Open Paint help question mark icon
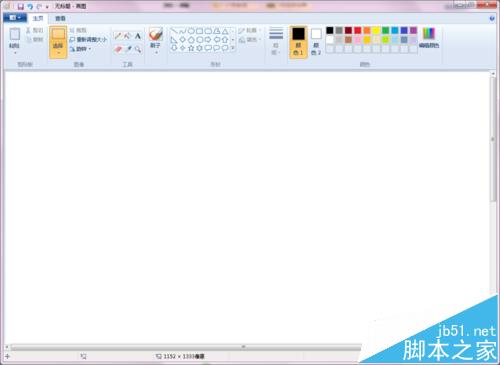500x365 pixels. (492, 18)
